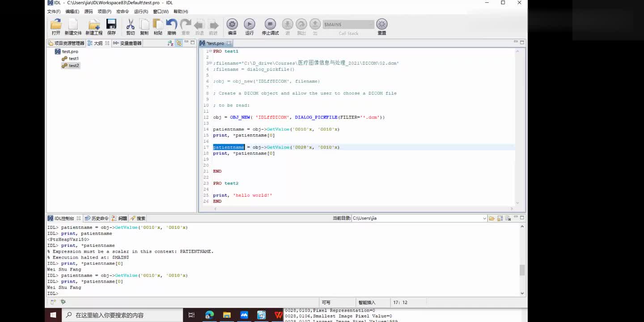
Task: Open the 帮助(H) menu
Action: click(x=181, y=12)
